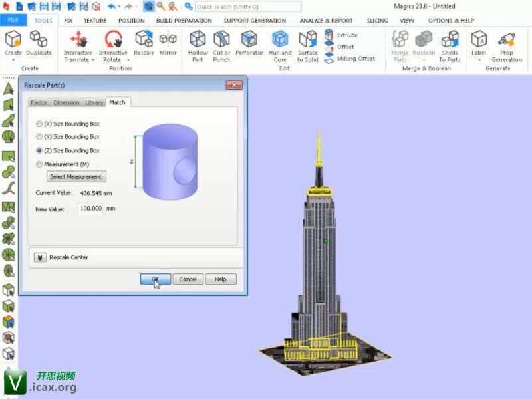
Task: Choose the Offset tool
Action: tap(339, 47)
